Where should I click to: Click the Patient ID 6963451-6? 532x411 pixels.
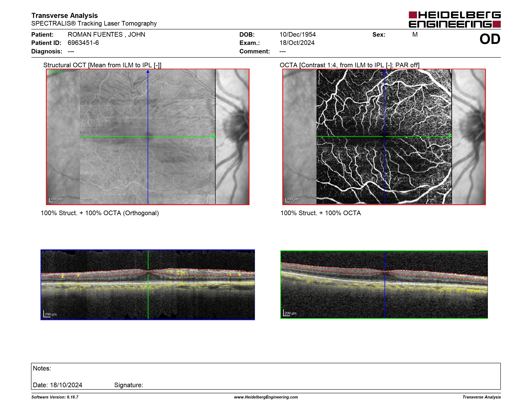(83, 43)
